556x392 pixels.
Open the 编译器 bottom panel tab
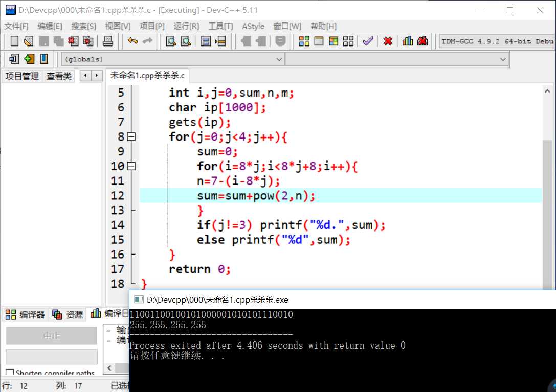tap(25, 314)
